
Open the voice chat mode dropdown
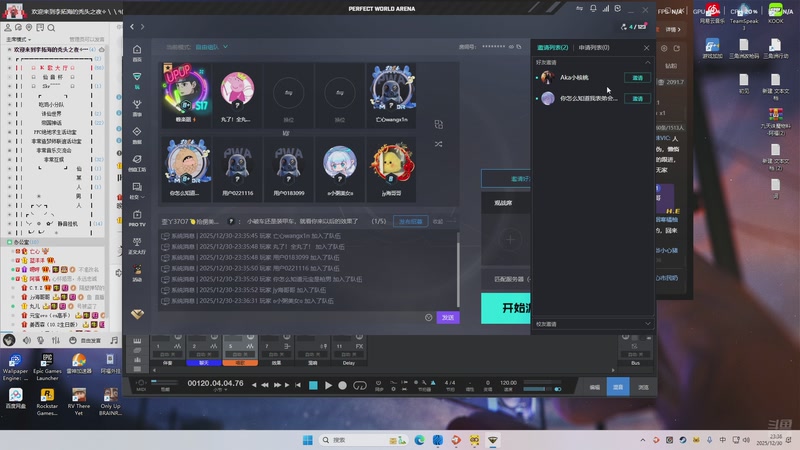point(18,39)
